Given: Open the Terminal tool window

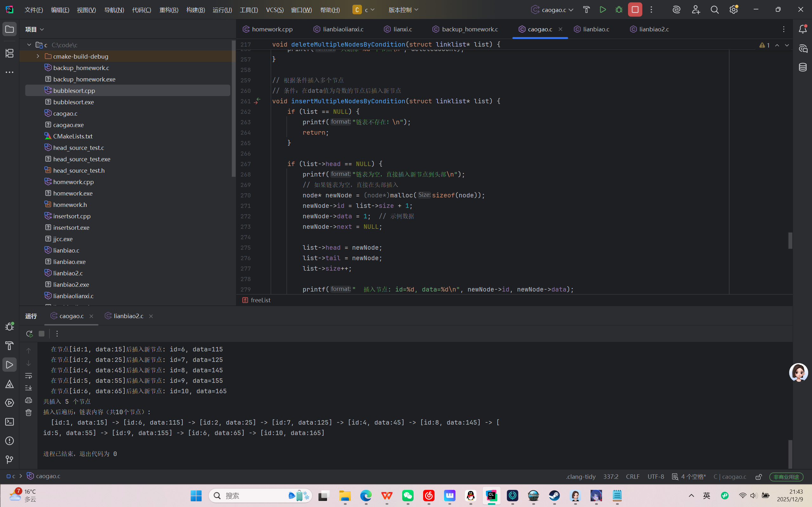Looking at the screenshot, I should pyautogui.click(x=10, y=422).
